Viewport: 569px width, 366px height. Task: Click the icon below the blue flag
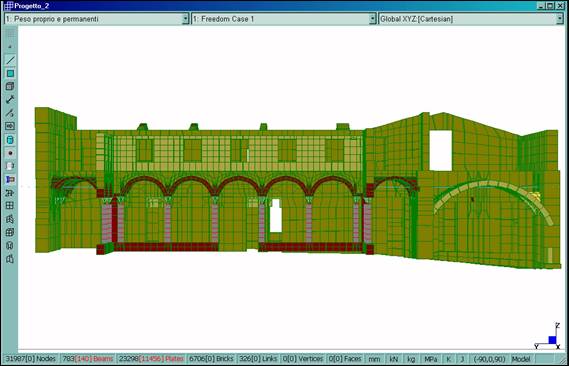10,193
